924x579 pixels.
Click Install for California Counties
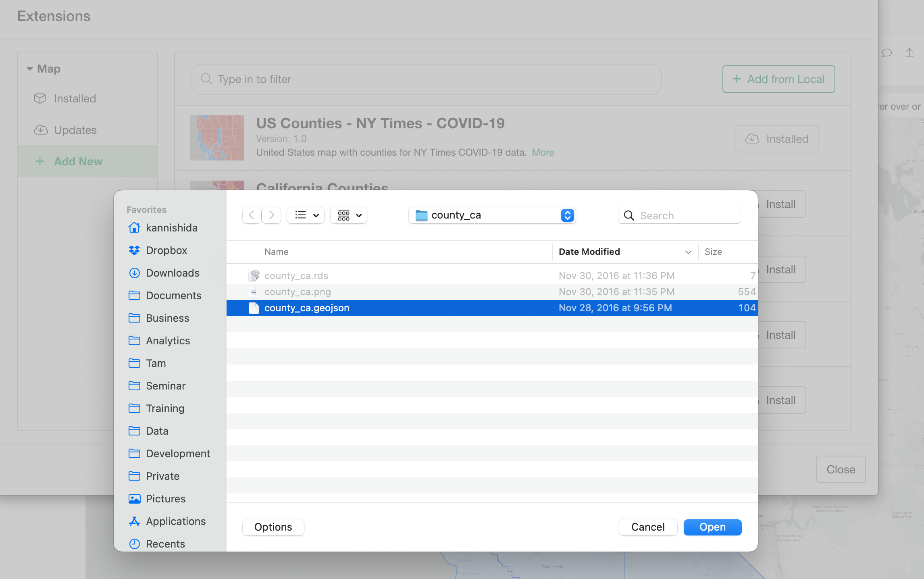(781, 204)
